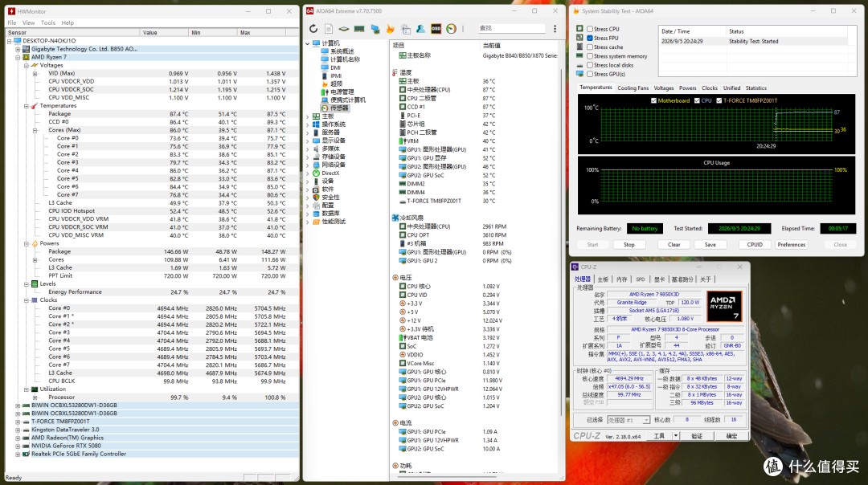The height and width of the screenshot is (485, 868).
Task: Select DirectX item in AIDA64 tree
Action: 326,173
